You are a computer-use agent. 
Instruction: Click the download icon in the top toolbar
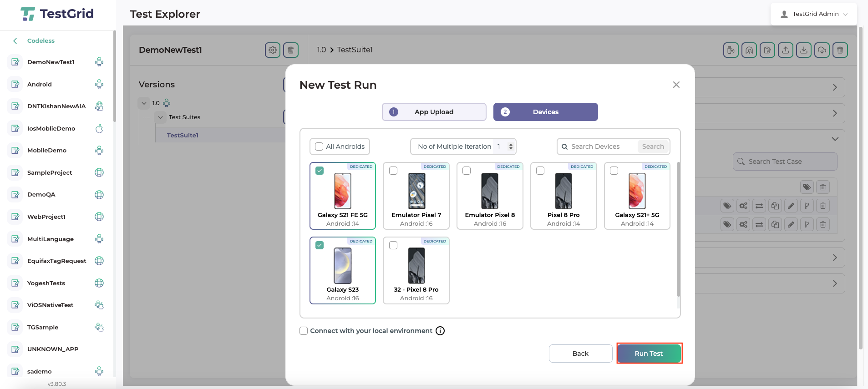[804, 50]
